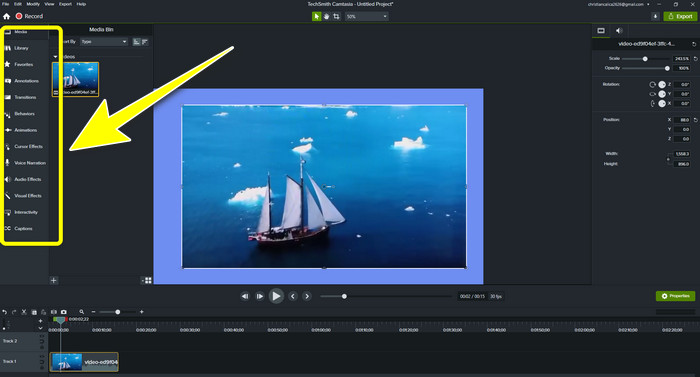This screenshot has height=377, width=700.
Task: Open the View menu
Action: click(x=49, y=4)
